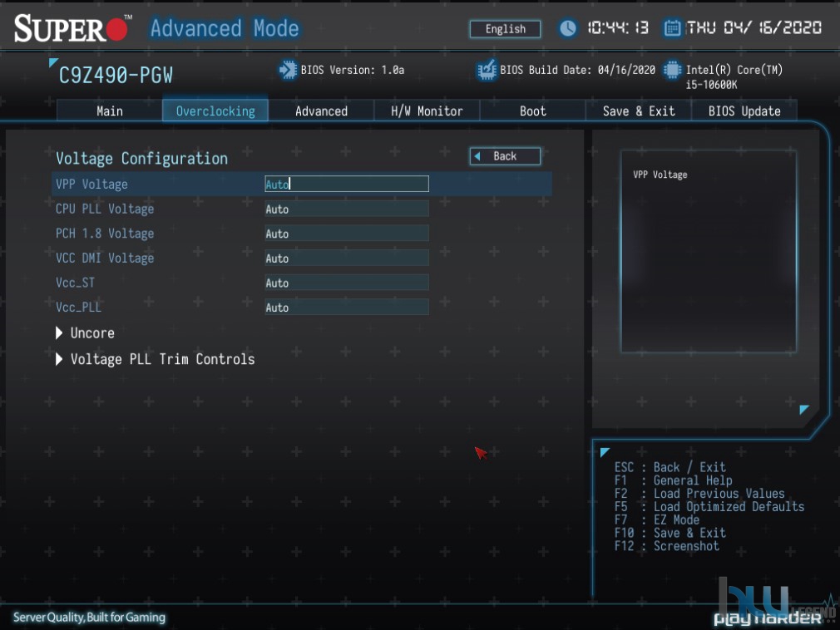Click the system date display

(754, 27)
